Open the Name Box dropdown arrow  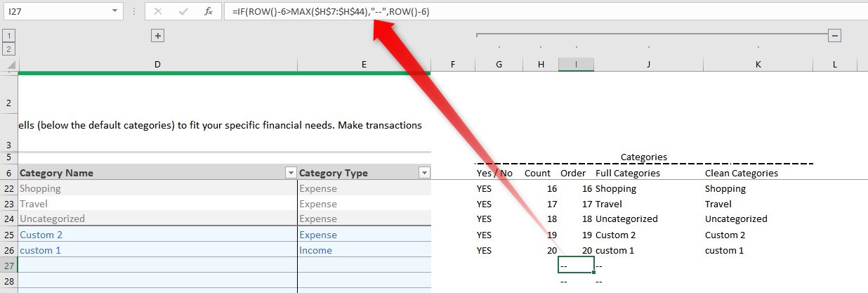pyautogui.click(x=117, y=11)
